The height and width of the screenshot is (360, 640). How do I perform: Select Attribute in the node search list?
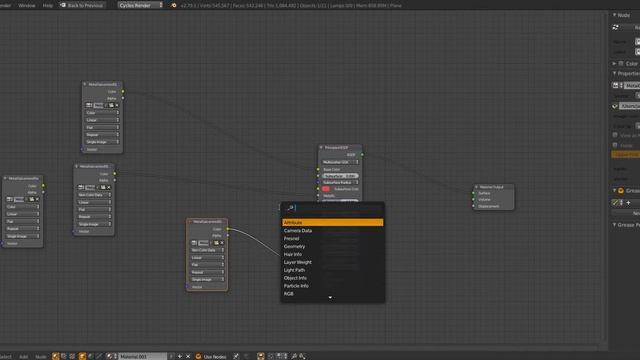pyautogui.click(x=333, y=222)
